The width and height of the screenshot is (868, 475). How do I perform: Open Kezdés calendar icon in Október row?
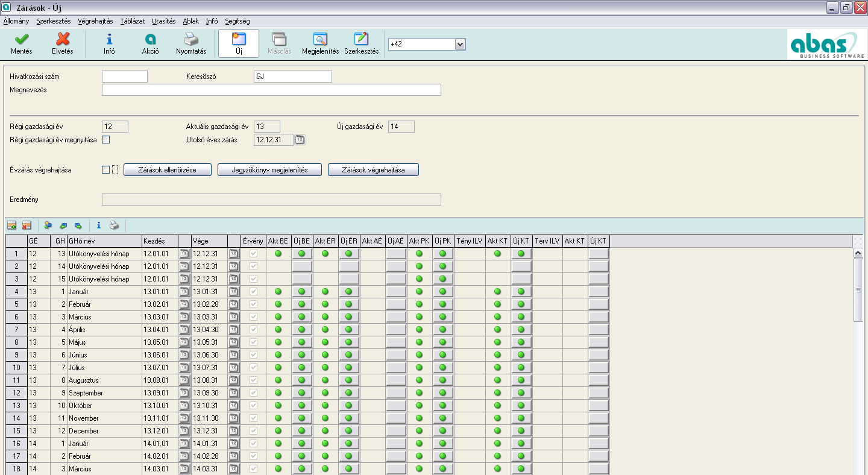[x=184, y=406]
